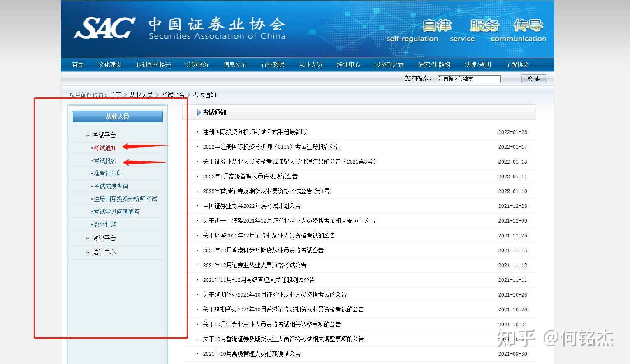
Task: Go to 考试平台 in the breadcrumb
Action: tap(173, 95)
